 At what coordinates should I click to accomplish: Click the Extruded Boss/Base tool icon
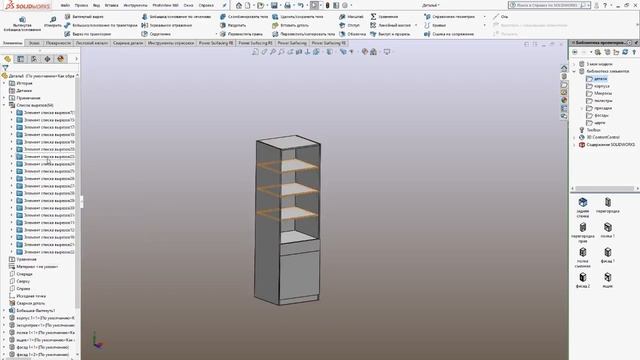[22, 20]
